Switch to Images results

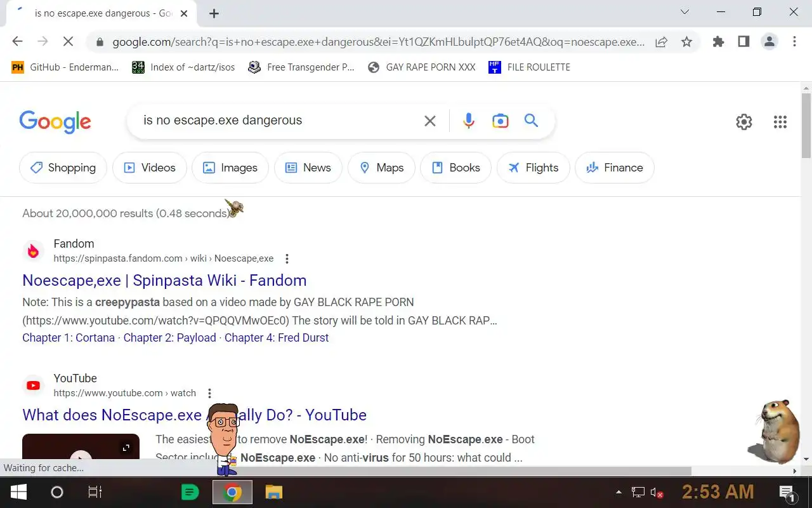point(230,168)
